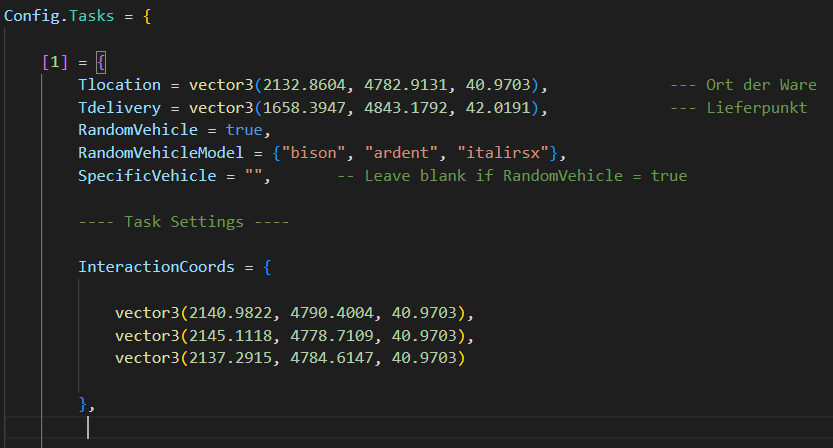Click the 'SpecificVehicle' key

(x=147, y=176)
